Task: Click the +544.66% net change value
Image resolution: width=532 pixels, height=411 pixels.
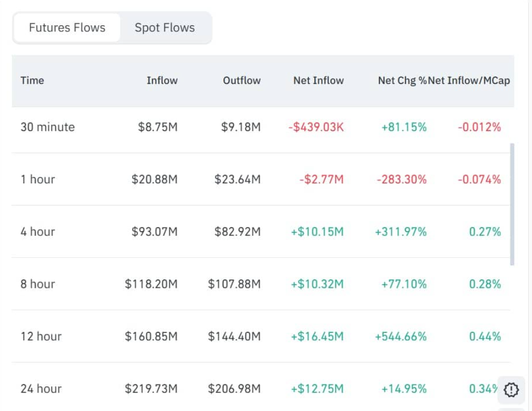Action: [x=401, y=337]
